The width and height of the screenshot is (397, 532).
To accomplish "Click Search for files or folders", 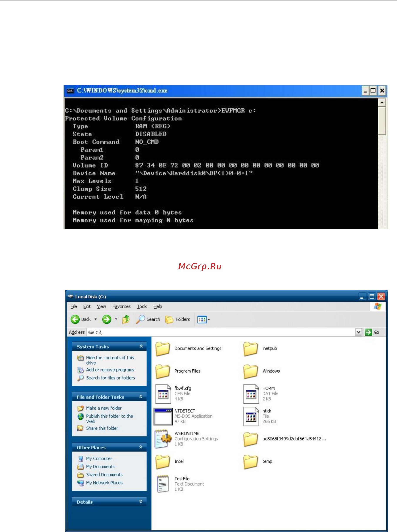I will [110, 378].
